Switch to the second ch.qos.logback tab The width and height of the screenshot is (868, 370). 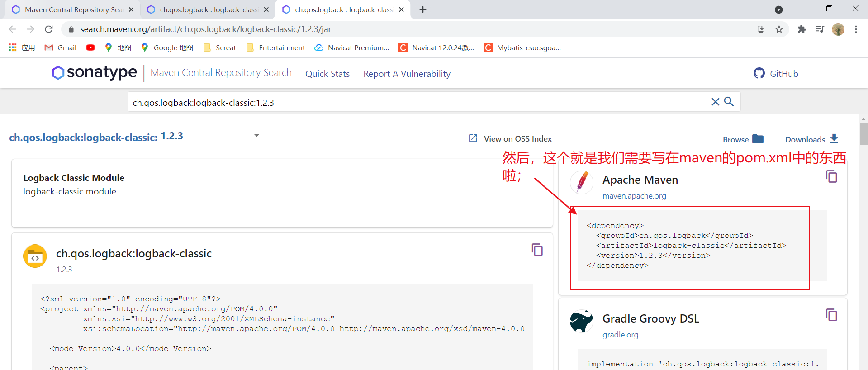[208, 9]
